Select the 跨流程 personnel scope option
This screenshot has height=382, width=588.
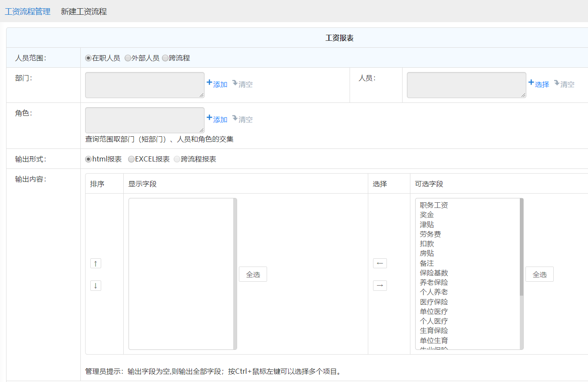tap(165, 58)
